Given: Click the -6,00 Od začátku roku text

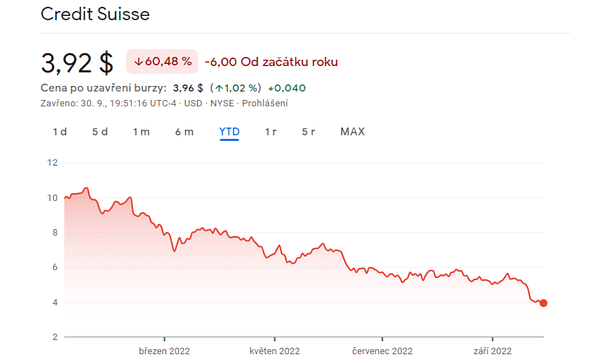Looking at the screenshot, I should (x=271, y=62).
